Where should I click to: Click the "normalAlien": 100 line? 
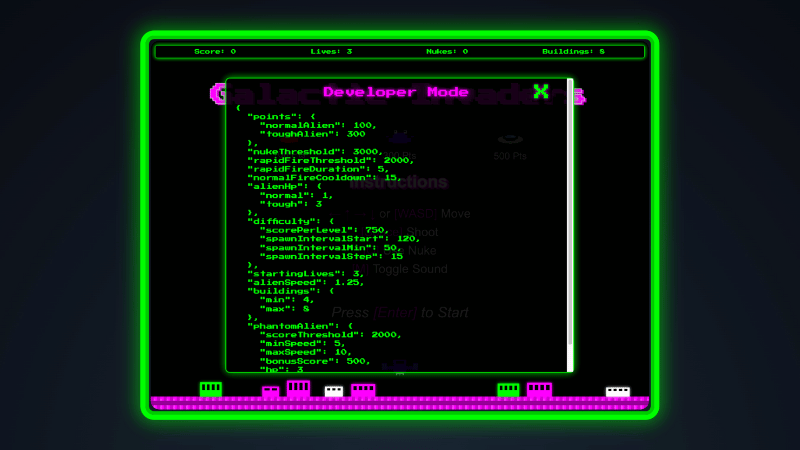click(x=318, y=126)
